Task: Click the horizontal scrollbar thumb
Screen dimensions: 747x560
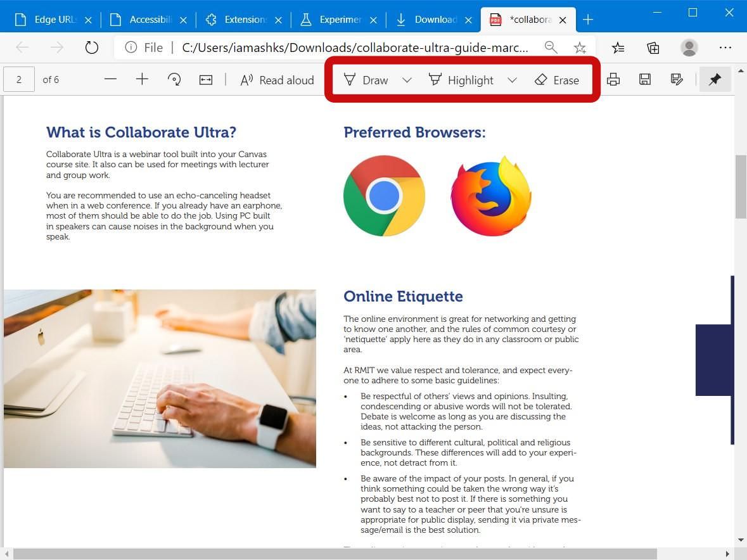Action: point(335,554)
